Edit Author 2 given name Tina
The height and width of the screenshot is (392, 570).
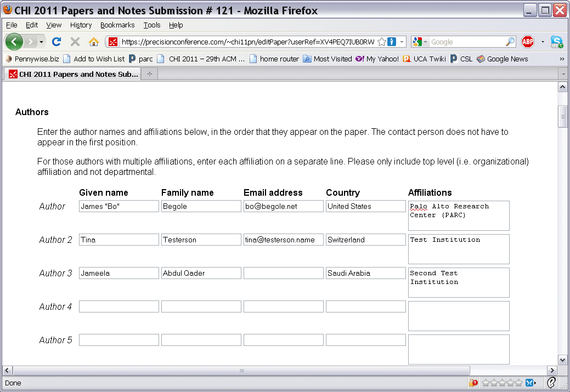click(x=119, y=240)
